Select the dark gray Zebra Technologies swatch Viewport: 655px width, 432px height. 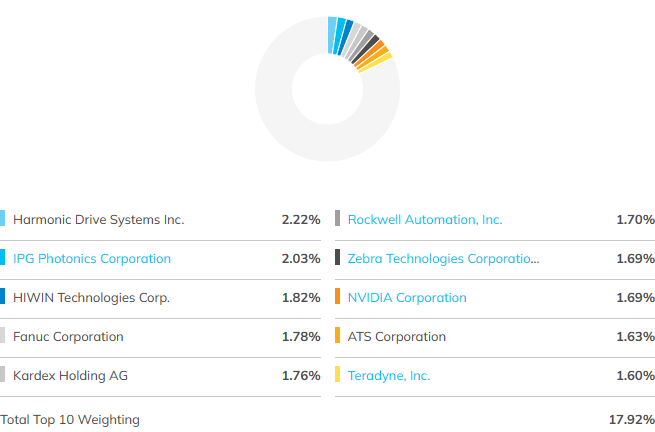coord(338,257)
